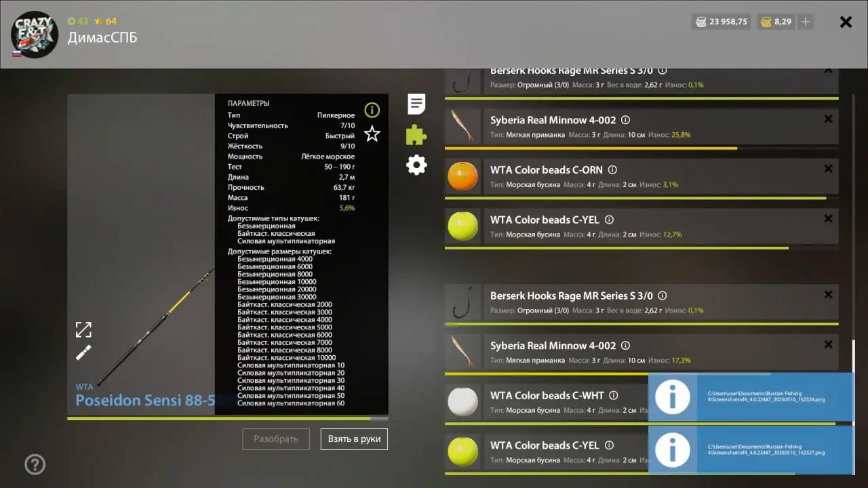Open info icon of C-YEL bead below C-WHT
Screen dimensions: 868x488
[609, 445]
